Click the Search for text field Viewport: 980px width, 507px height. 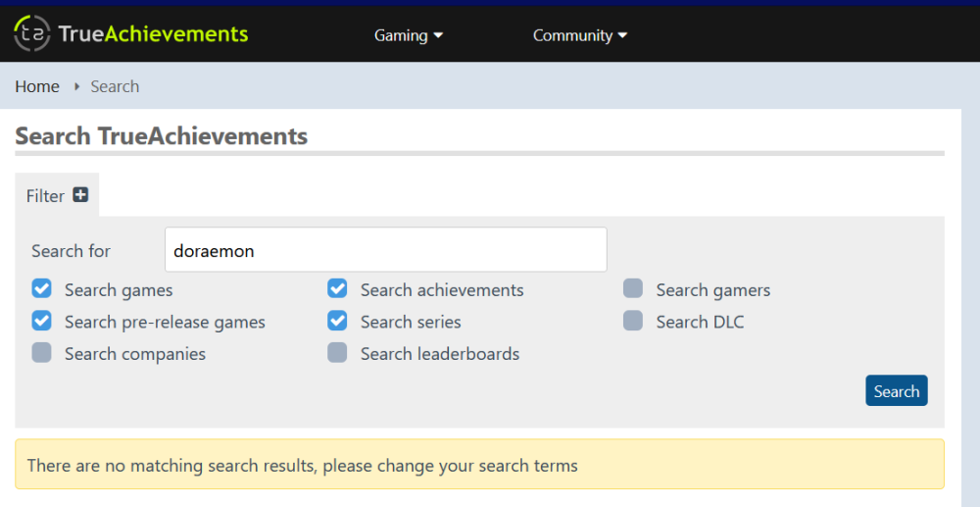pos(385,250)
